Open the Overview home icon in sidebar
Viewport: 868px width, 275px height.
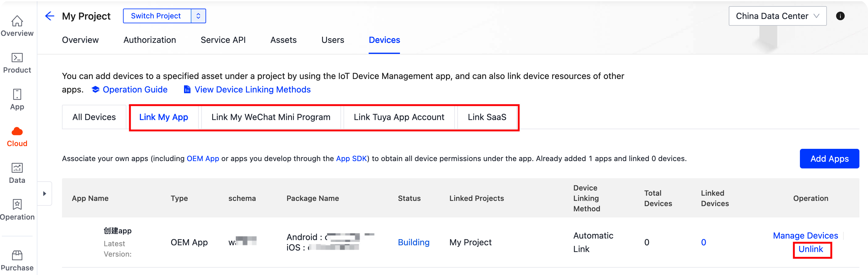pos(17,21)
